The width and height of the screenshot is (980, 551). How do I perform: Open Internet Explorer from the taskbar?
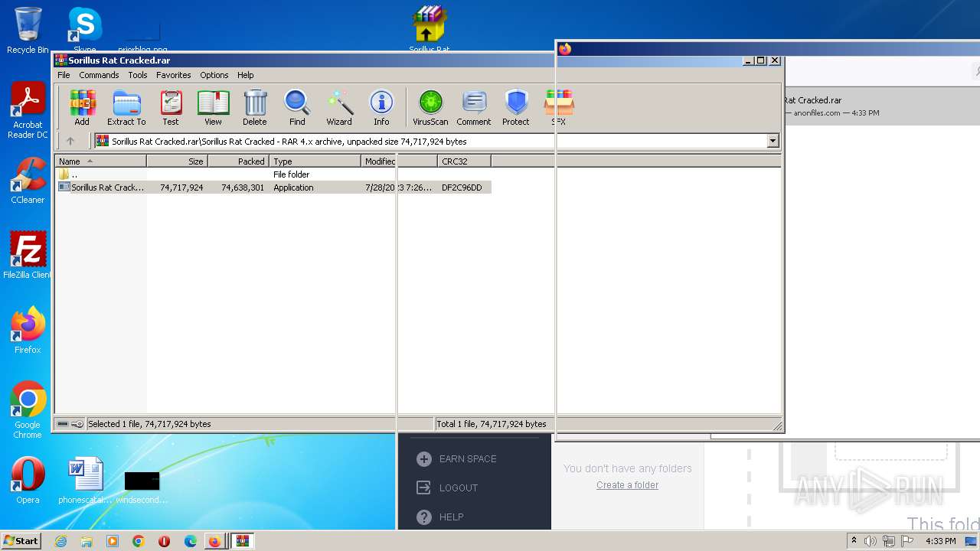point(60,541)
